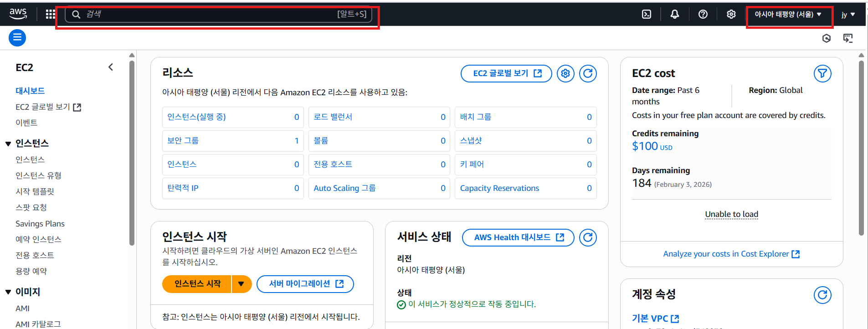The image size is (868, 329).
Task: Open AMI in the sidebar
Action: 22,308
